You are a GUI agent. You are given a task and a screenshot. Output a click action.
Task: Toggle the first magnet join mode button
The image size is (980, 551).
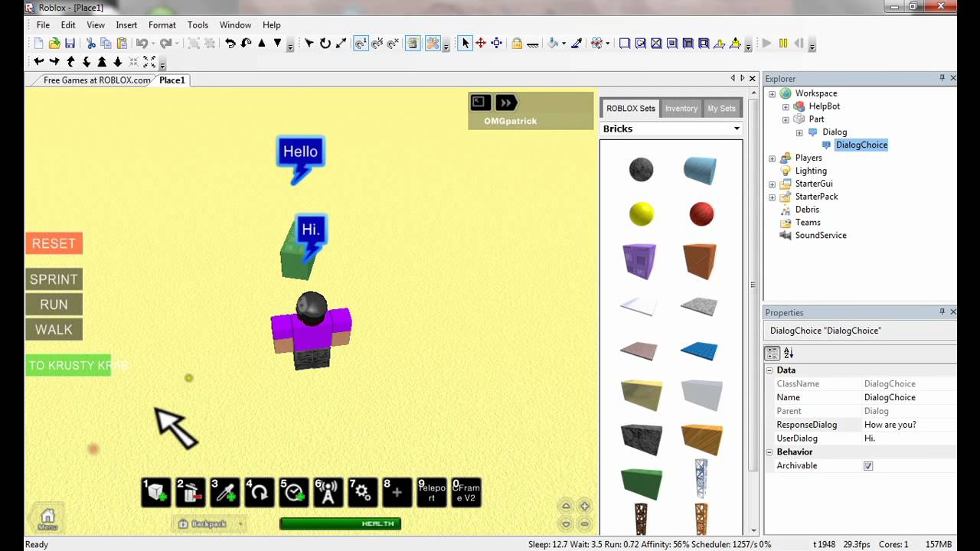click(x=361, y=44)
